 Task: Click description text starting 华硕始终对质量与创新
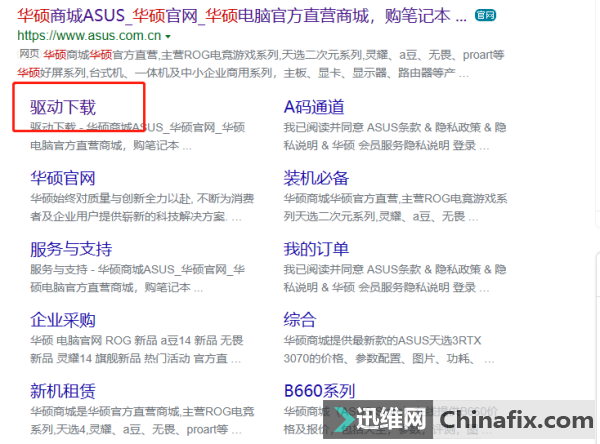click(x=142, y=208)
